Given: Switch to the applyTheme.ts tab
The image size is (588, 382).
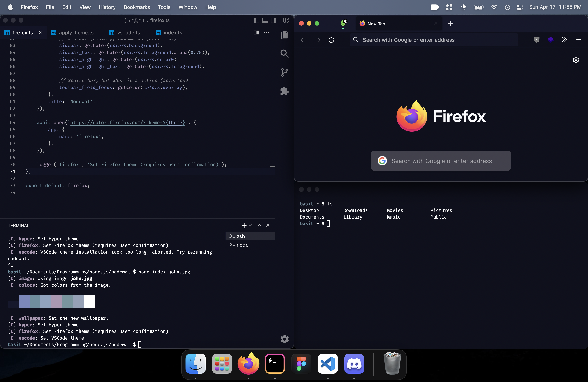Looking at the screenshot, I should [76, 33].
